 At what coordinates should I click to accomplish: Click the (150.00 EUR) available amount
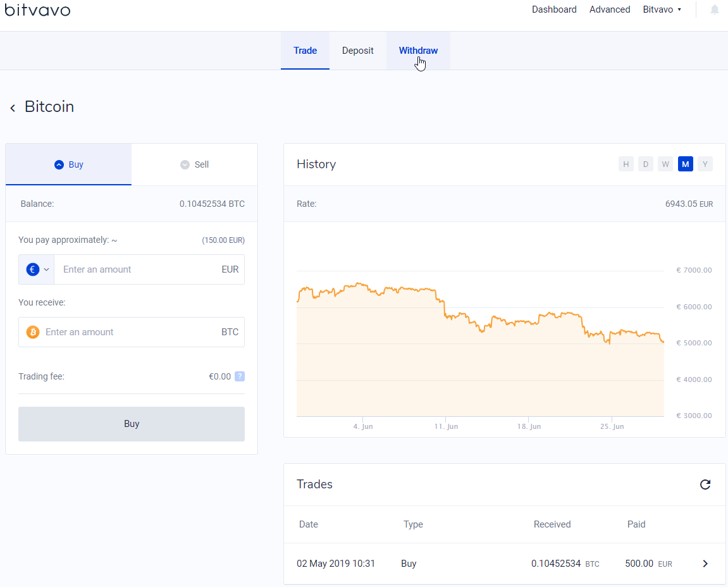pos(223,240)
